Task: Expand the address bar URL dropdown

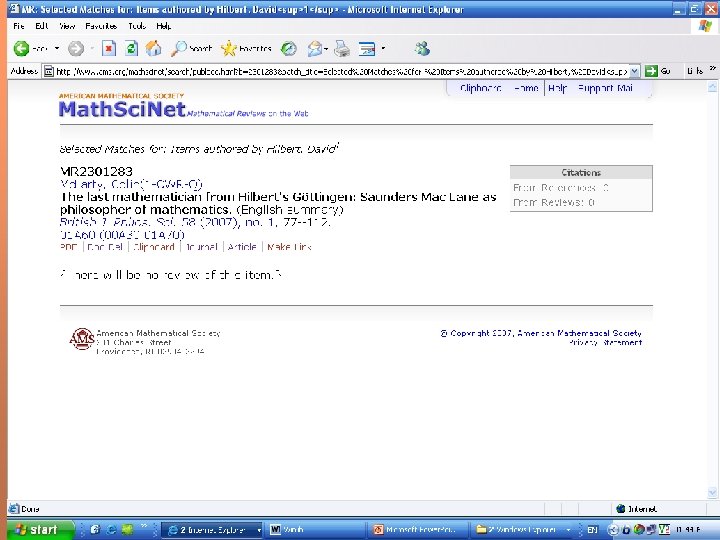Action: 634,71
